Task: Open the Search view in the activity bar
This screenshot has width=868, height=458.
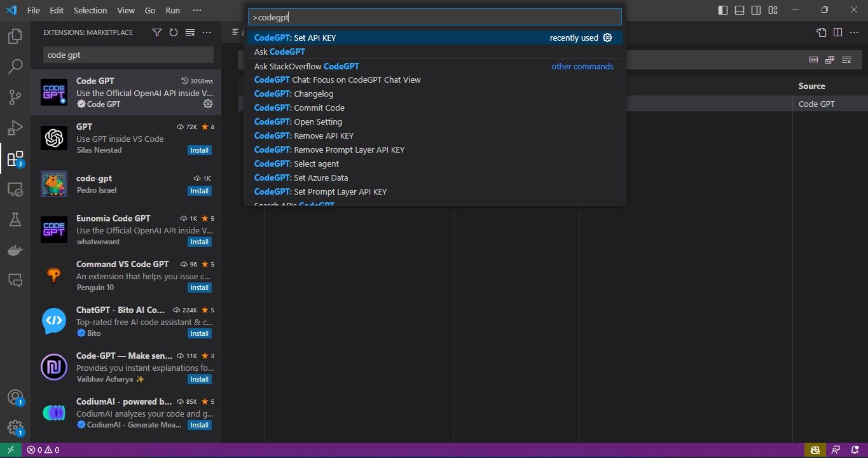Action: point(15,66)
